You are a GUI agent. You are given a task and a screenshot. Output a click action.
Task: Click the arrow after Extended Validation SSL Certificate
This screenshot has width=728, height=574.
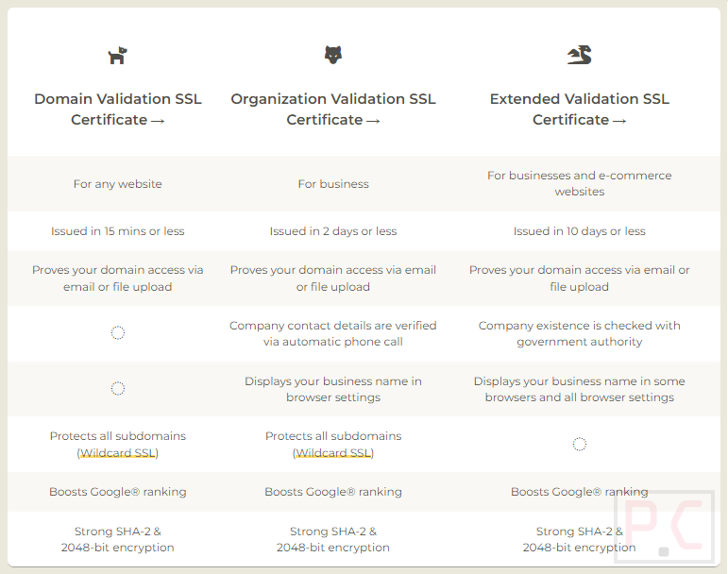[x=618, y=121]
